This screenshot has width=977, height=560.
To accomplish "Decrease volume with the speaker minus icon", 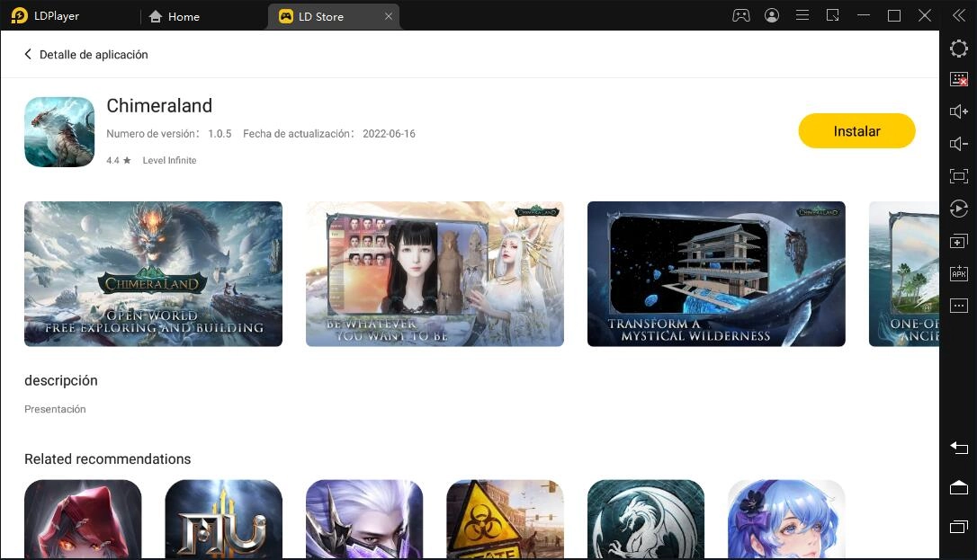I will click(959, 144).
